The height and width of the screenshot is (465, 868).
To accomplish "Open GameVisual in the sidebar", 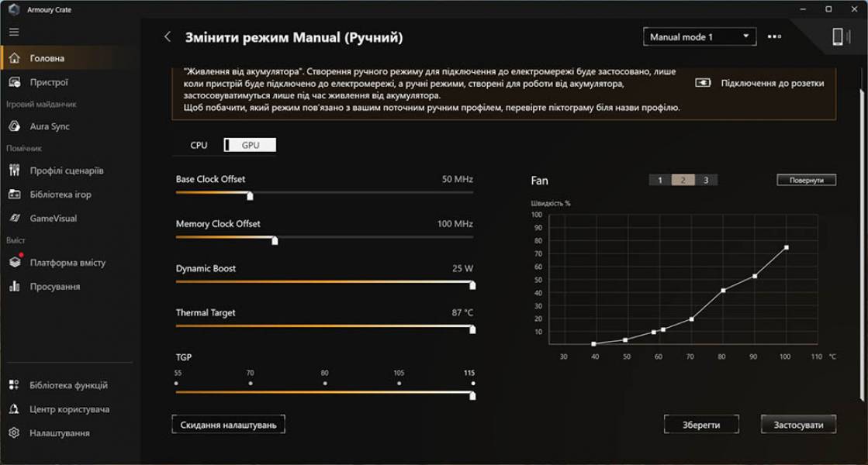I will (x=70, y=218).
